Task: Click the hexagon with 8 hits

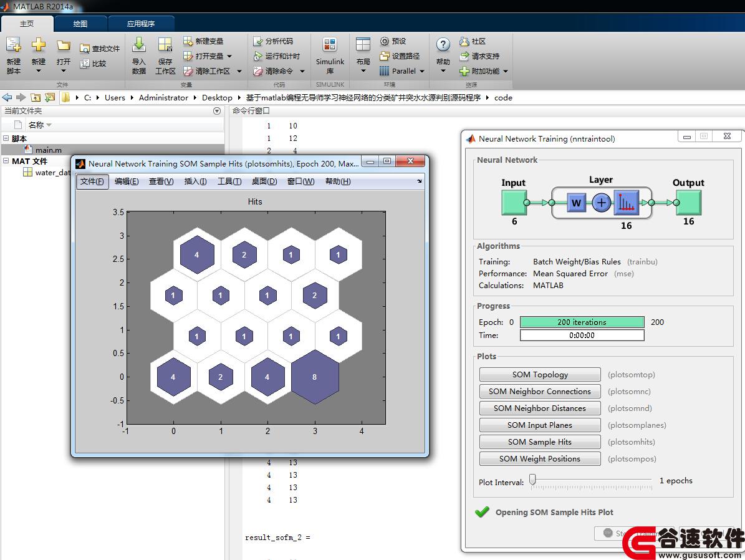Action: [315, 377]
